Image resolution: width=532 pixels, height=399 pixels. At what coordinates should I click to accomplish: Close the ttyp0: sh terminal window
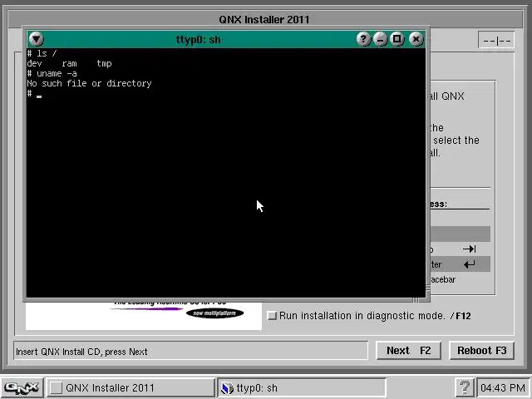click(x=416, y=39)
